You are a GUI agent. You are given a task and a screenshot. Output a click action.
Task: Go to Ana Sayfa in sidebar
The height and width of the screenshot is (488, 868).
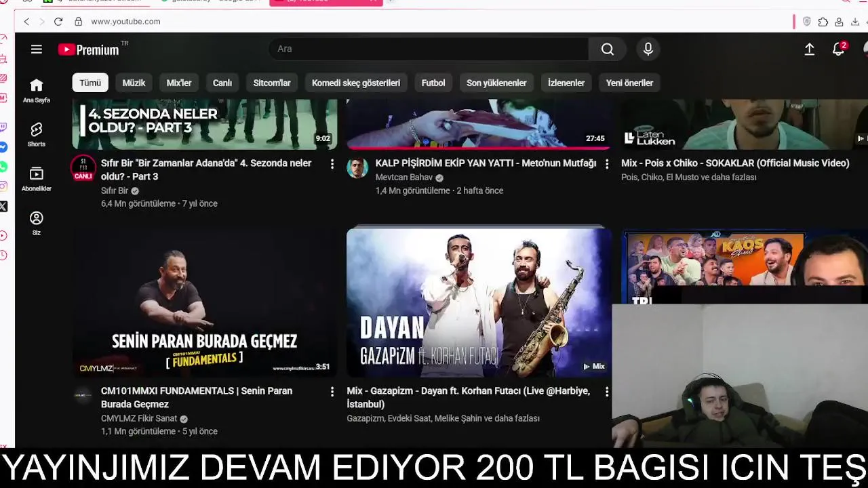coord(37,91)
